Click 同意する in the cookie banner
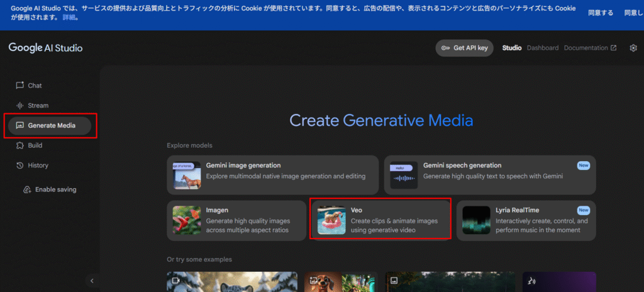The width and height of the screenshot is (644, 292). [601, 13]
